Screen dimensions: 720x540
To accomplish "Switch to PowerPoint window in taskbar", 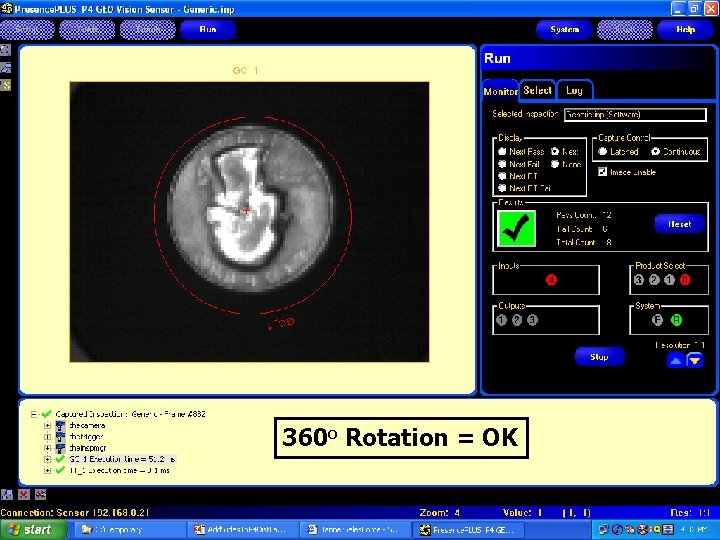I will (x=242, y=530).
